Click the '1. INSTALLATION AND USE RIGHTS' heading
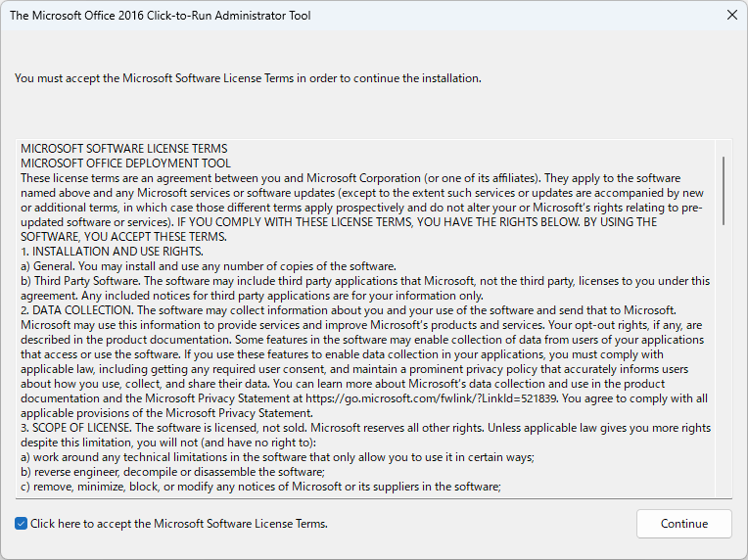The width and height of the screenshot is (748, 560). point(113,252)
